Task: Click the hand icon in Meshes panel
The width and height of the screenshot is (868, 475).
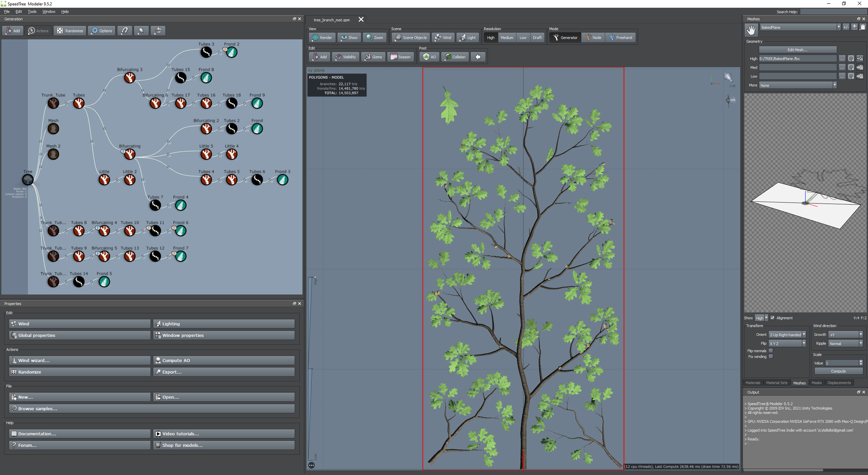Action: 751,30
